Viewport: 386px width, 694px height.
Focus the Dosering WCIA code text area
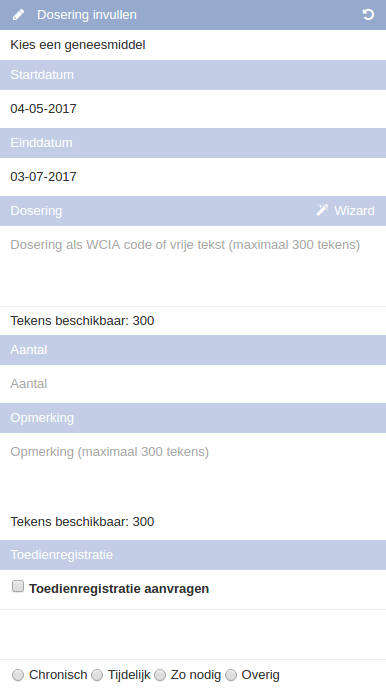(x=193, y=266)
